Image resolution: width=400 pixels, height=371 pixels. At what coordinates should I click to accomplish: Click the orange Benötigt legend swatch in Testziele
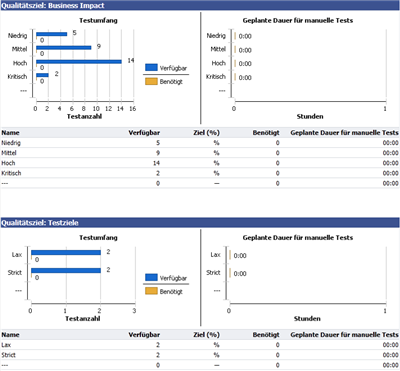click(x=151, y=291)
